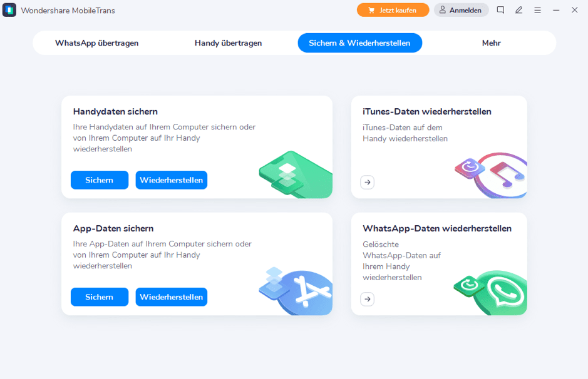Click the Handydaten description starting 'Ihre Handydaten auf'
588x379 pixels.
tap(164, 138)
